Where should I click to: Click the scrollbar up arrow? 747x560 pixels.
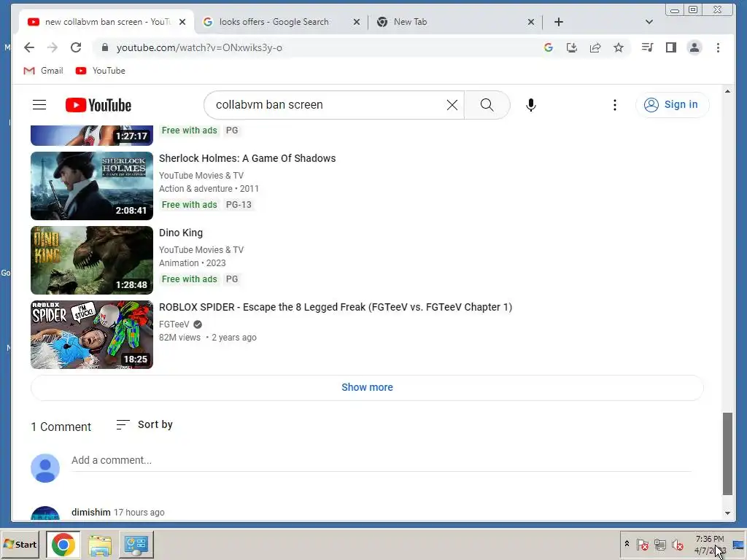pos(727,91)
